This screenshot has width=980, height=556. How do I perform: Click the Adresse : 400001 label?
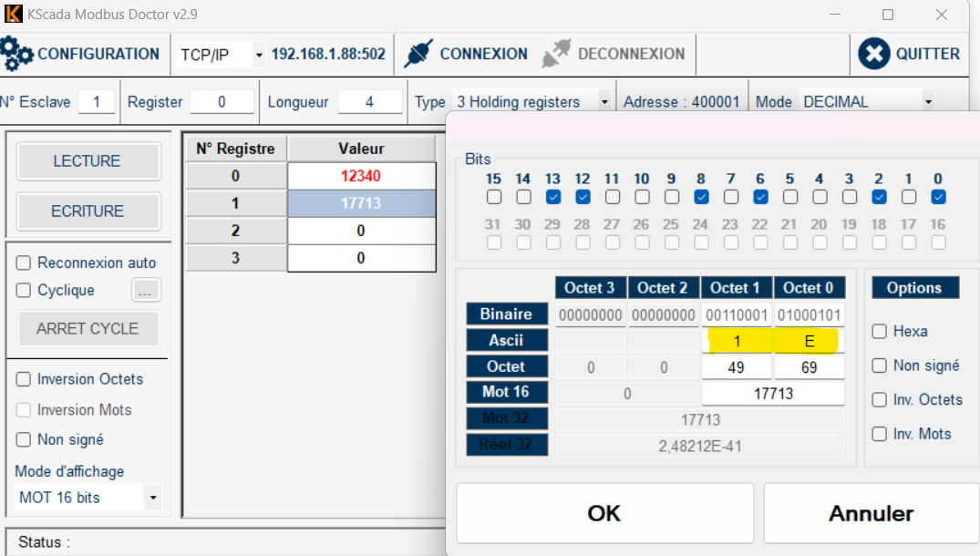point(681,102)
